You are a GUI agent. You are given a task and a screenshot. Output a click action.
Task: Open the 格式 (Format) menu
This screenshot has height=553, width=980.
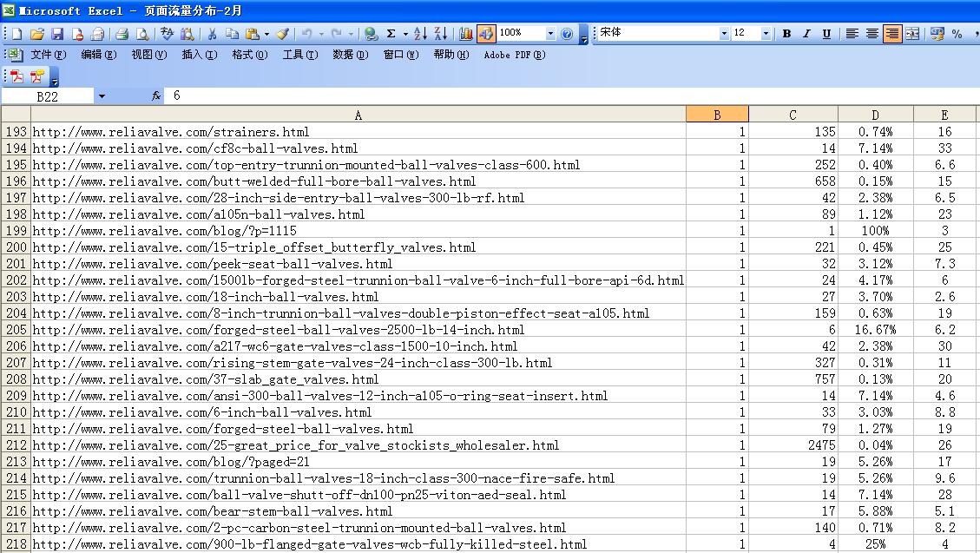click(x=249, y=55)
